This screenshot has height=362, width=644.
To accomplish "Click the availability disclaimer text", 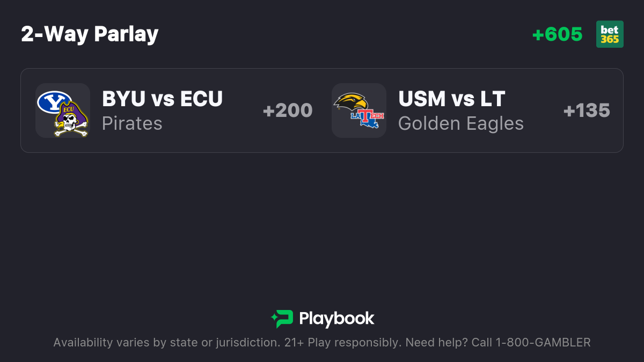I will tap(322, 342).
